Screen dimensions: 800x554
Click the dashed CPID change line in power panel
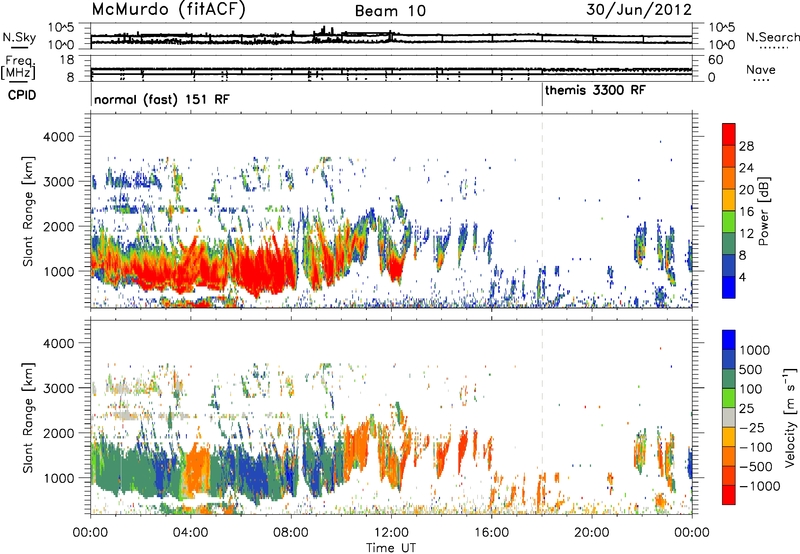coord(542,210)
